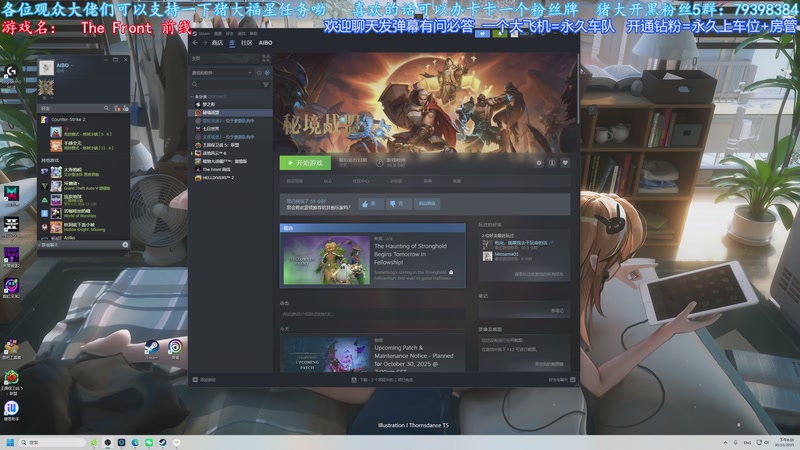
Task: Open game info icon next to gear
Action: 552,163
